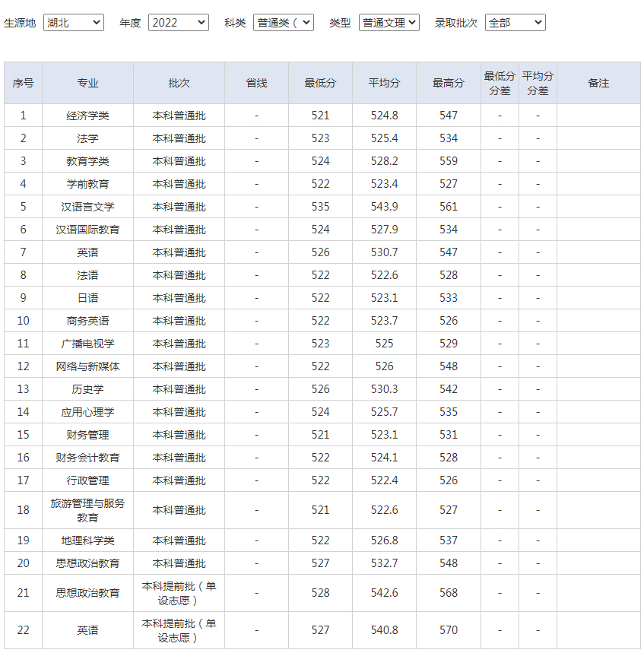Select the 教育学类 major cell
The image size is (644, 653).
click(x=87, y=161)
